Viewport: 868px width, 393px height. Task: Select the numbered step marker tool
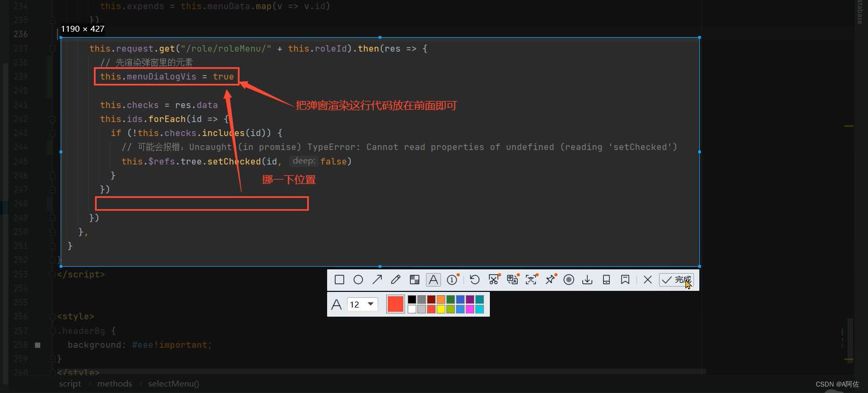pos(452,280)
